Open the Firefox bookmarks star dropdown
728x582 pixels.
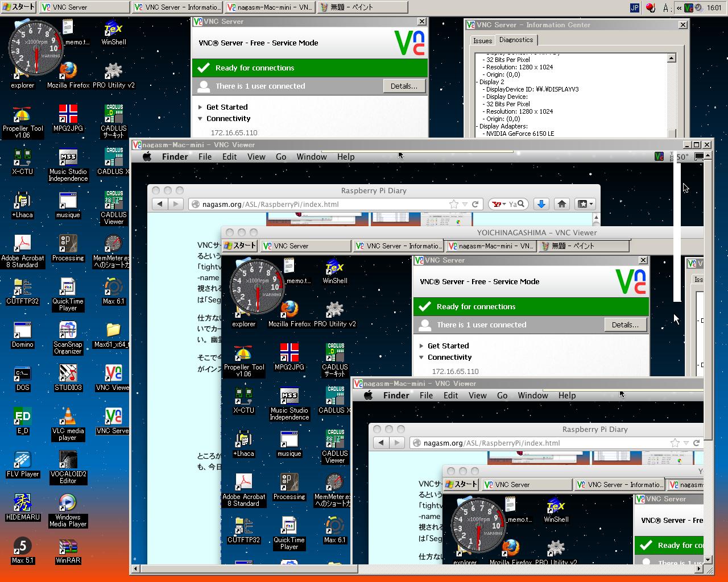click(x=585, y=204)
